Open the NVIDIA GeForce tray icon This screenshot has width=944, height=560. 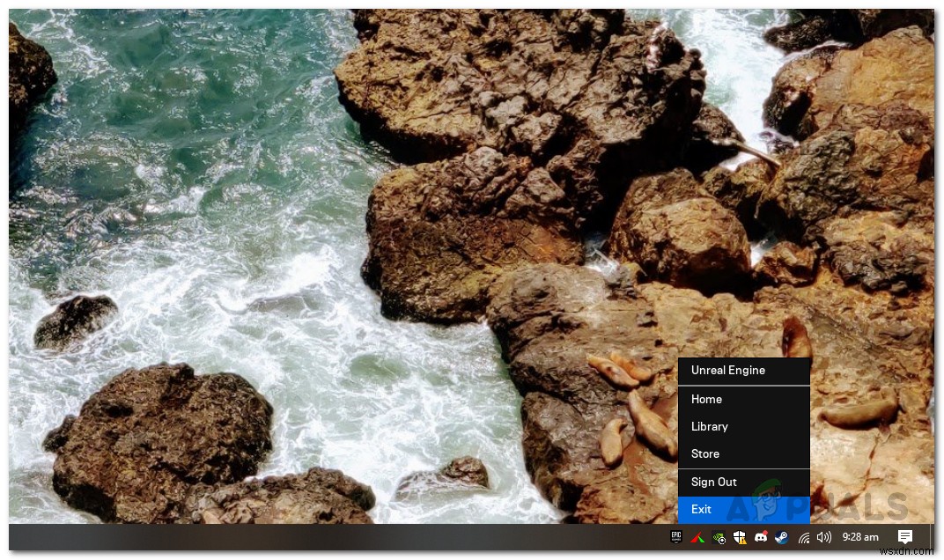pyautogui.click(x=719, y=537)
